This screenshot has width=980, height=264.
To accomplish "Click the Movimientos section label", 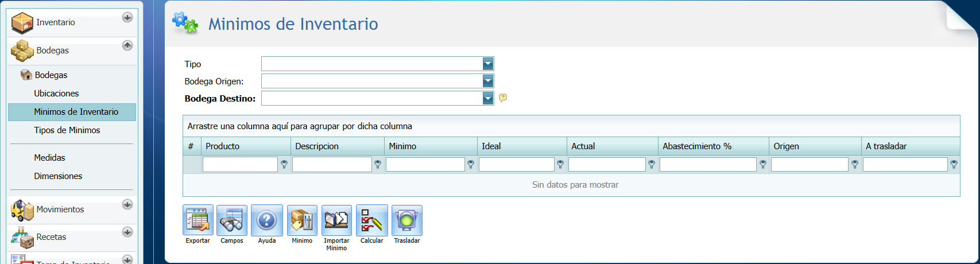I will (x=60, y=209).
